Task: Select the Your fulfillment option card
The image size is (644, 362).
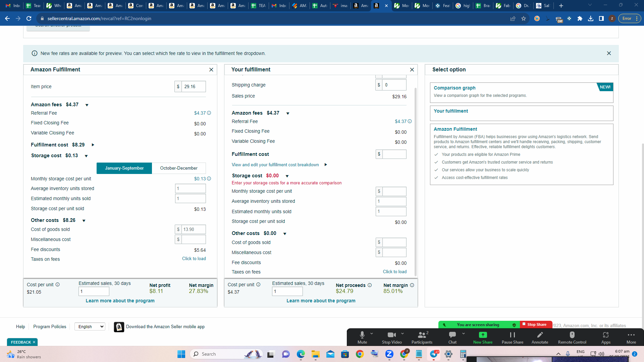Action: (522, 113)
